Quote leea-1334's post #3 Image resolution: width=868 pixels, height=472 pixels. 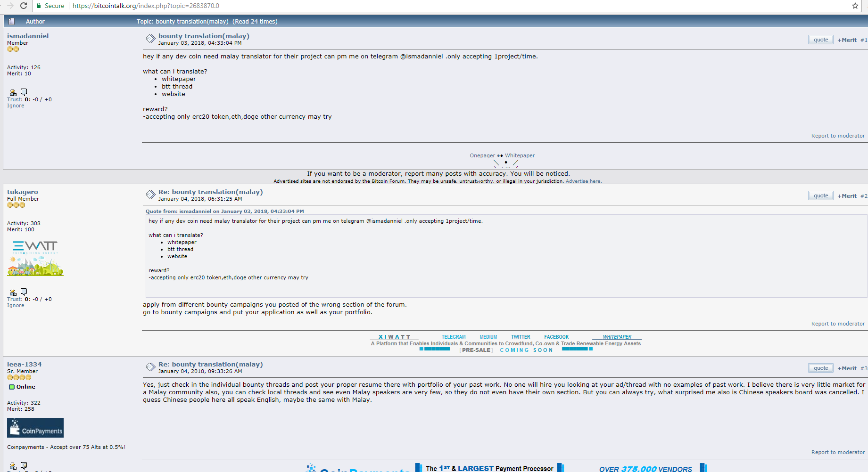coord(821,368)
